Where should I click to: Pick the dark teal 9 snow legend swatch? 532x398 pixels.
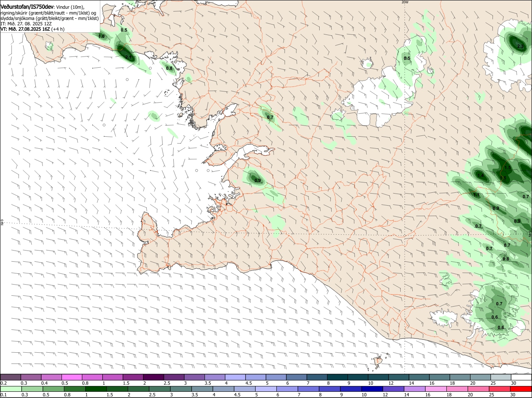[357, 377]
